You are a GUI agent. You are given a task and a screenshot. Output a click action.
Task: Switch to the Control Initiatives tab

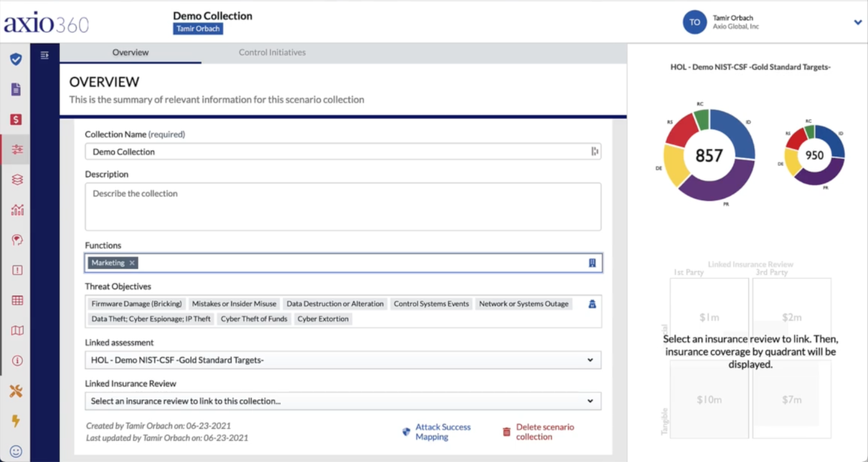tap(272, 52)
